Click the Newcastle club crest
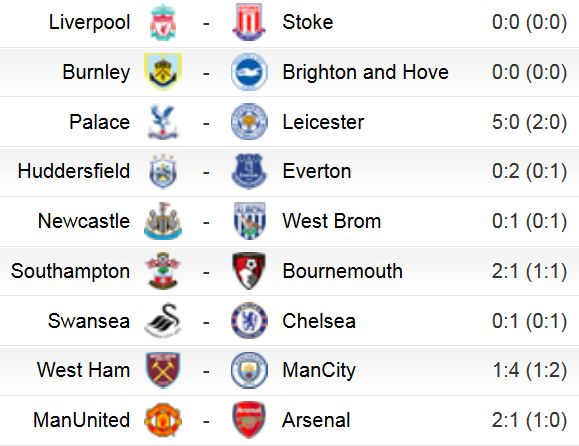The height and width of the screenshot is (446, 579). pyautogui.click(x=163, y=221)
